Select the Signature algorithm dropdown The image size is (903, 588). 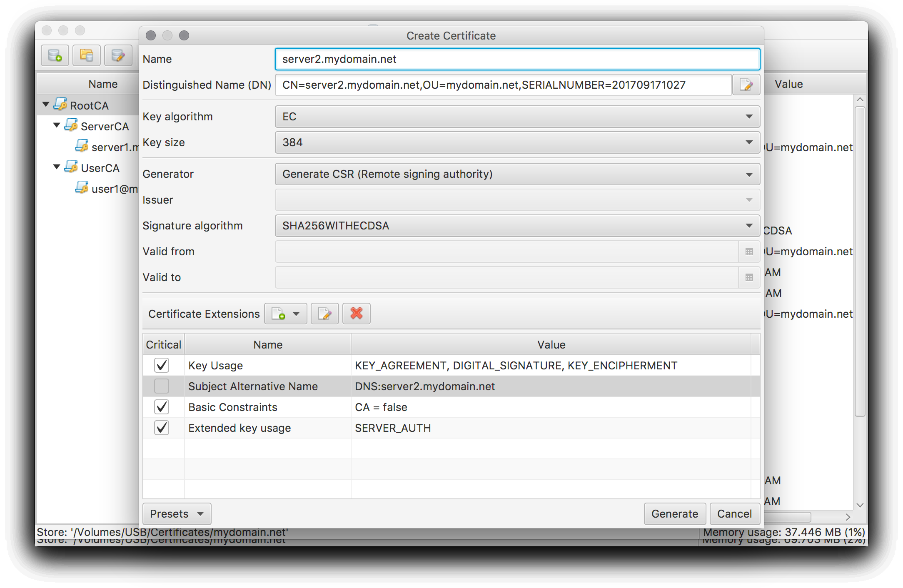(x=515, y=226)
